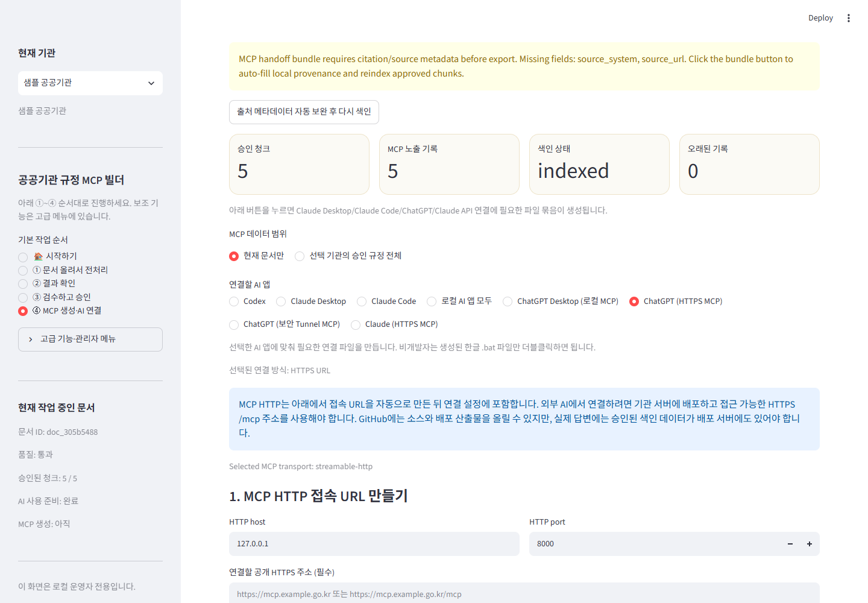Click the 공공기관 규정 MCP 빌더 title
The width and height of the screenshot is (868, 603).
pyautogui.click(x=71, y=180)
